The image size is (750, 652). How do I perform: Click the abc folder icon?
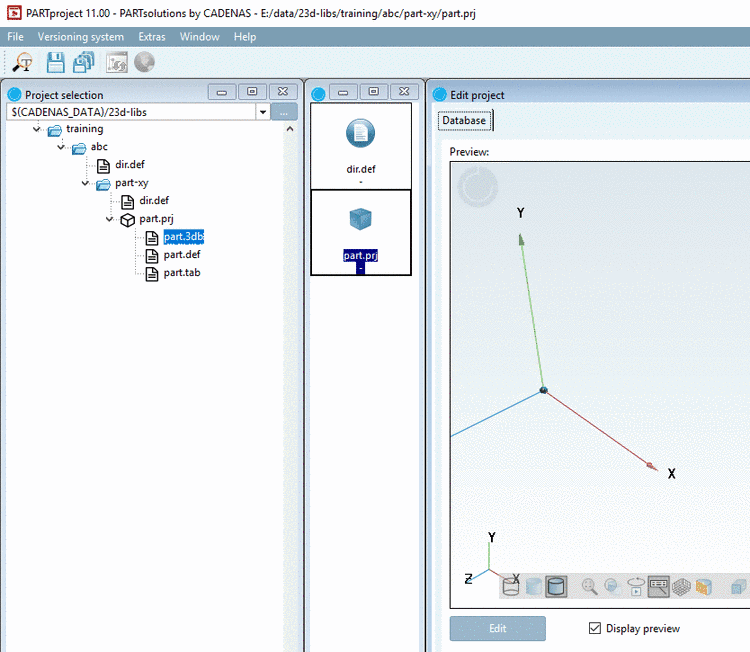[x=79, y=148]
